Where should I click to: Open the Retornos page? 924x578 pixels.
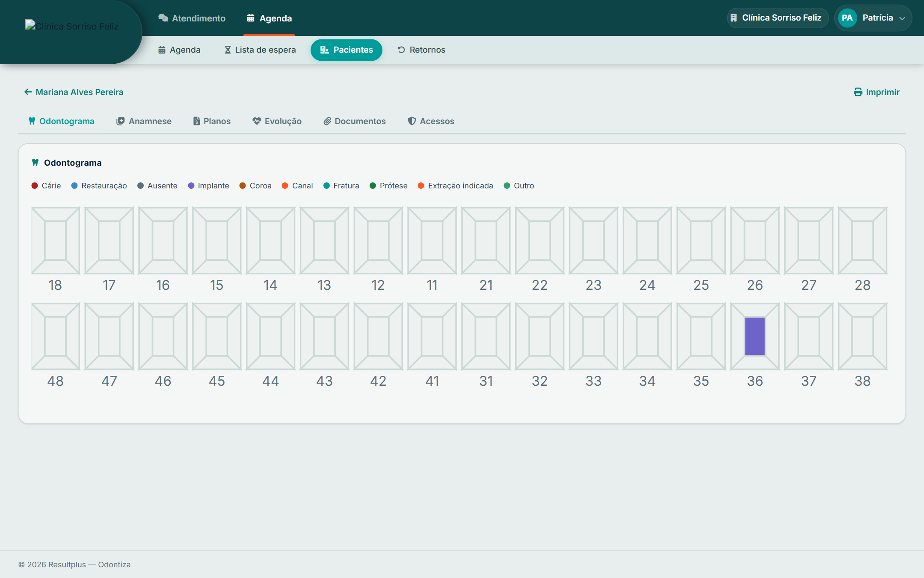[421, 50]
